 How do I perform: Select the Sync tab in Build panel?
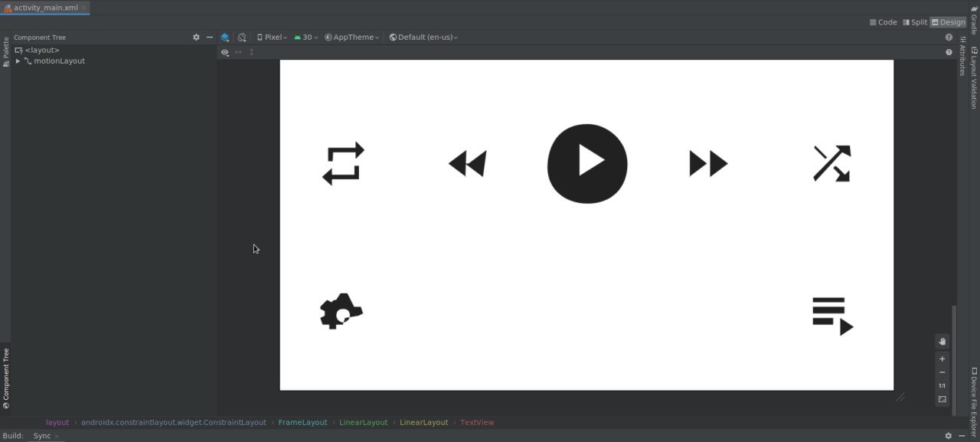(x=41, y=436)
